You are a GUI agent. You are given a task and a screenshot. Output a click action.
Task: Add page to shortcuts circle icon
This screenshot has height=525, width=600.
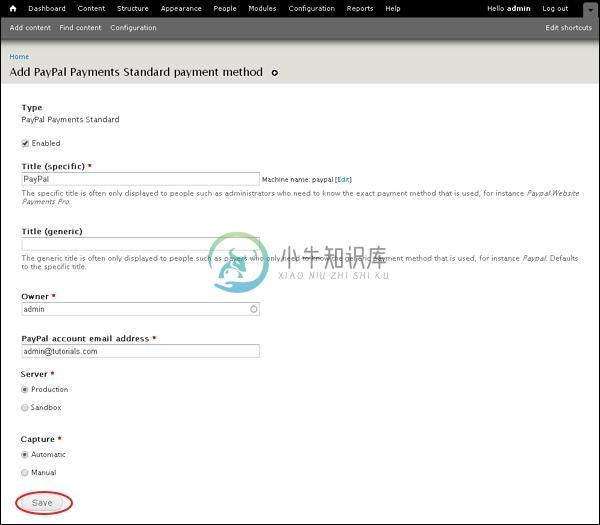click(275, 73)
